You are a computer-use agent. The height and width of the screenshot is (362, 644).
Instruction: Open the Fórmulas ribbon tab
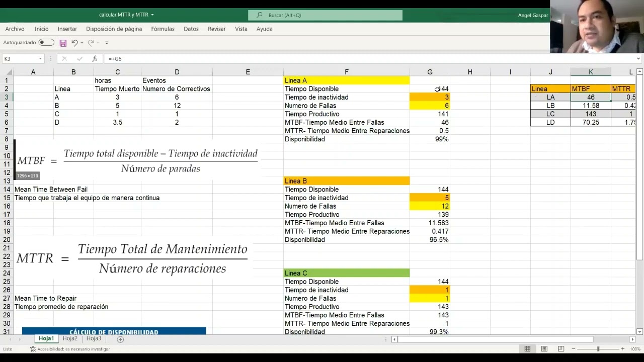tap(163, 29)
